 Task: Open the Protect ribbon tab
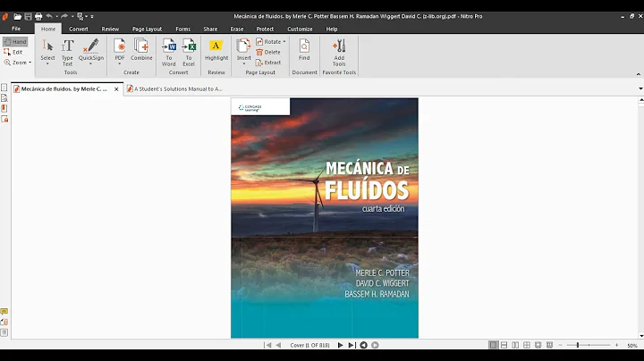pyautogui.click(x=265, y=29)
